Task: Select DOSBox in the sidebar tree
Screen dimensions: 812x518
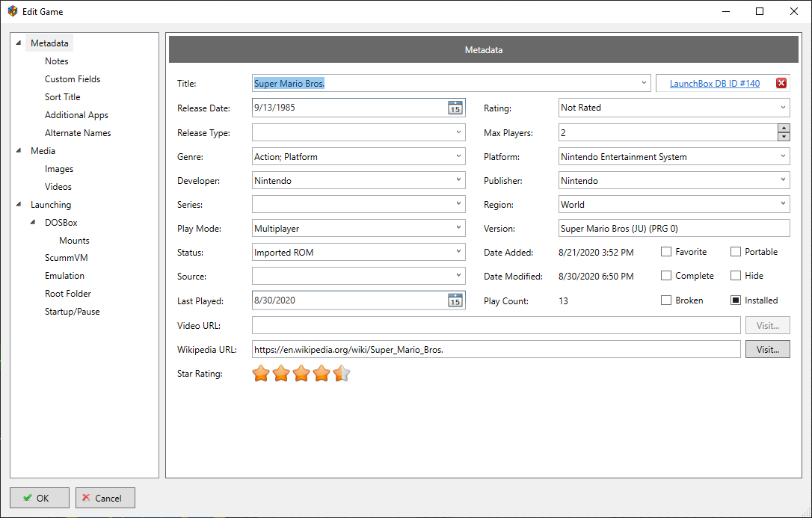Action: [x=61, y=223]
